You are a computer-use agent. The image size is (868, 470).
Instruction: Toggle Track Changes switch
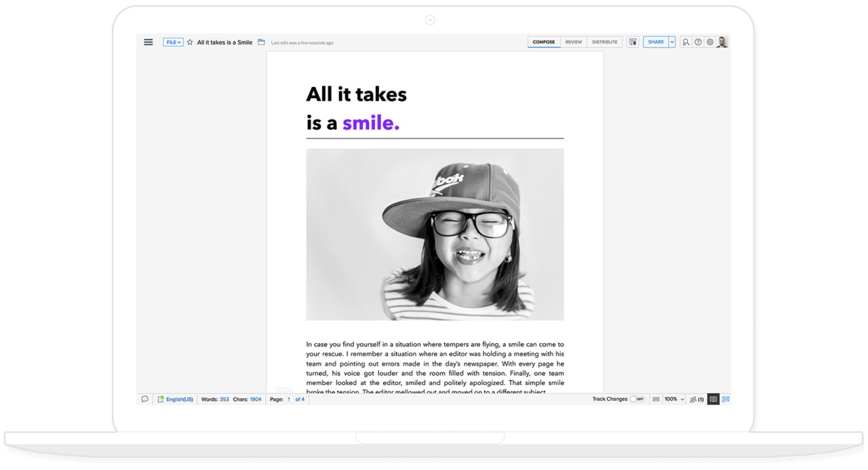pos(637,399)
